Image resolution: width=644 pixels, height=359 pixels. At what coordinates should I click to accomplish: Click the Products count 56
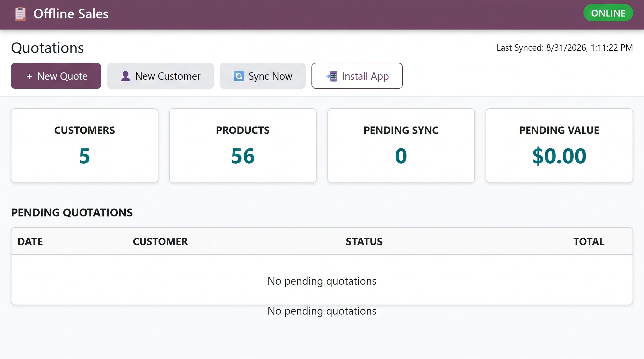coord(243,156)
